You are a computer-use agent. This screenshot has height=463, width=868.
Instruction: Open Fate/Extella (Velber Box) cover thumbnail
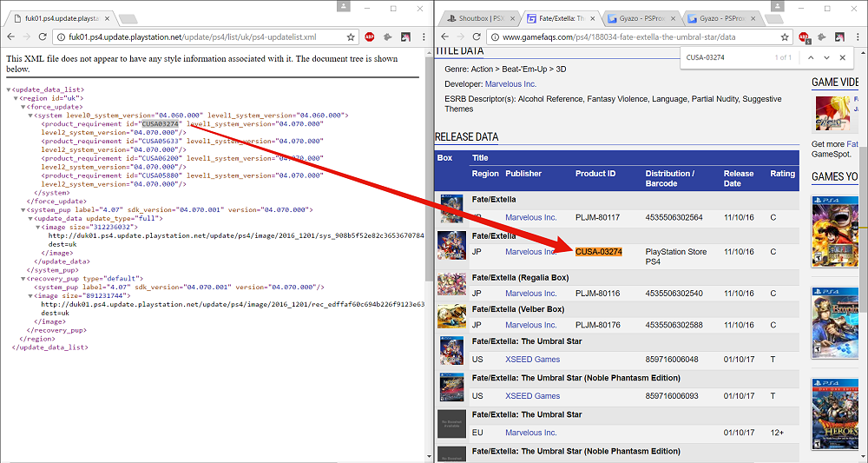[451, 316]
